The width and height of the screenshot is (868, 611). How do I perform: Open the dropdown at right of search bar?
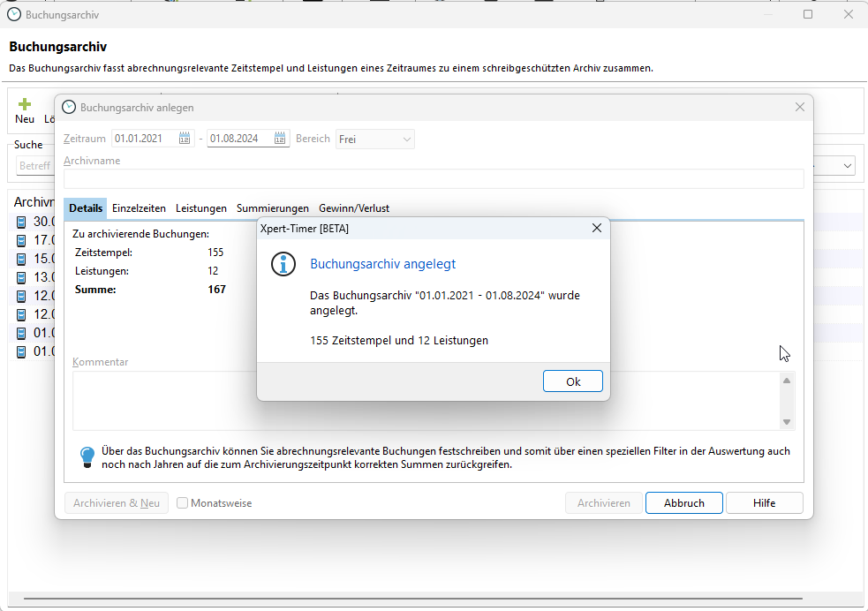pos(848,165)
